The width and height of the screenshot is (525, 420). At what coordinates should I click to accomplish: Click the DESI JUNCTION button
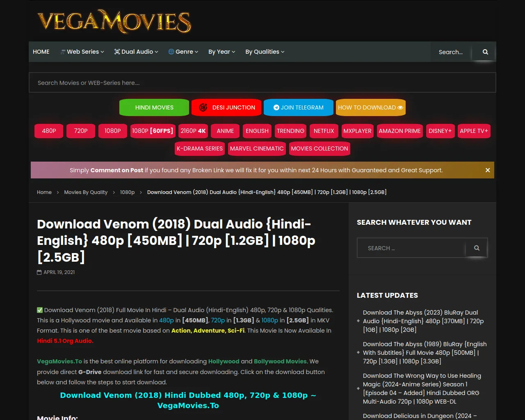226,107
